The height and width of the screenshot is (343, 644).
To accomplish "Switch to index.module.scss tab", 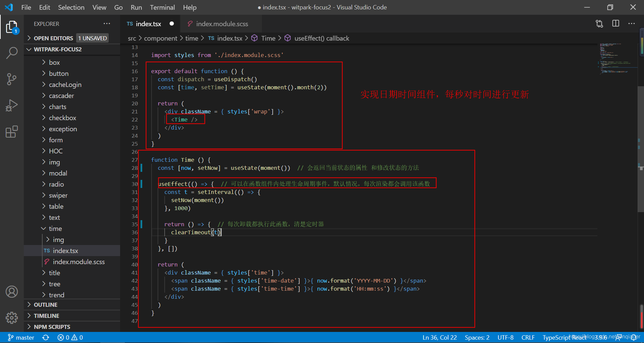I will pos(221,24).
